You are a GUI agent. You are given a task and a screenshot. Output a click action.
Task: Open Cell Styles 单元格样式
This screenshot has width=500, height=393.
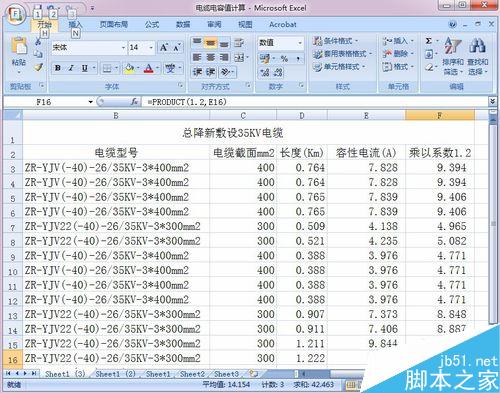[x=339, y=67]
